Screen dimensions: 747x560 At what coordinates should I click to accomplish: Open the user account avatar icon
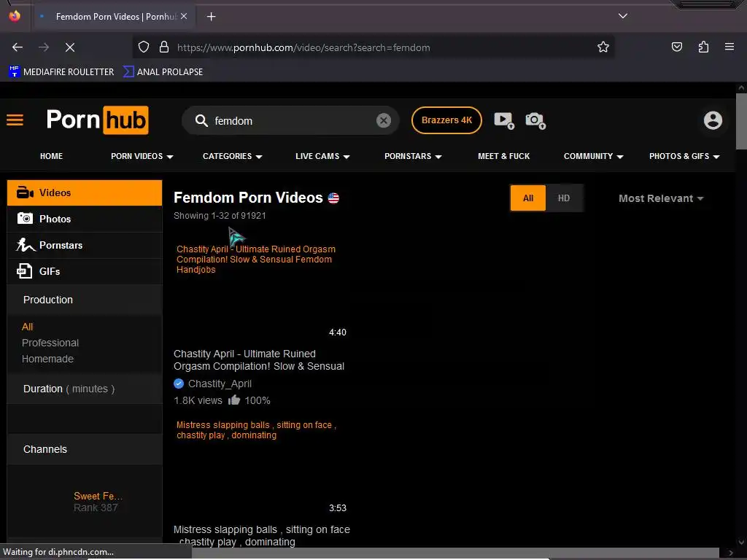click(713, 120)
